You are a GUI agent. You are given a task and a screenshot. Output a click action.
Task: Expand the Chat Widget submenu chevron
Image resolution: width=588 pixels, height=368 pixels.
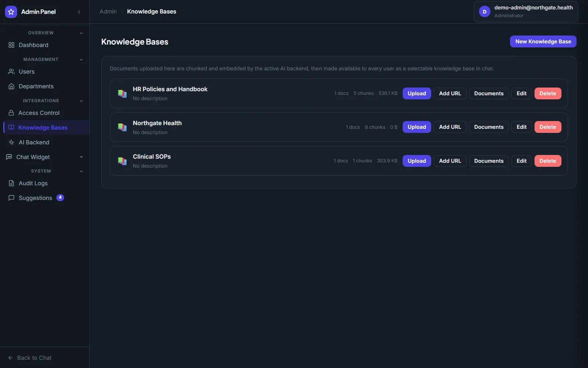pos(81,157)
